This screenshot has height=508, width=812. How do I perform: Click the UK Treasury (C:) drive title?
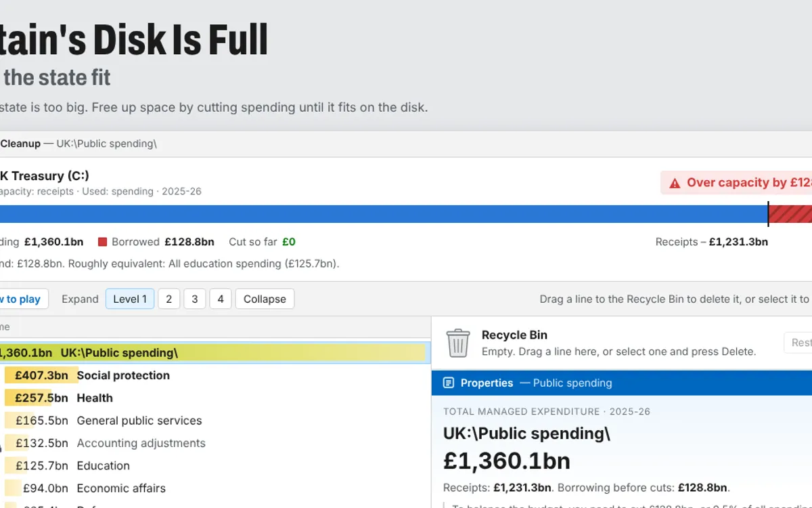45,176
